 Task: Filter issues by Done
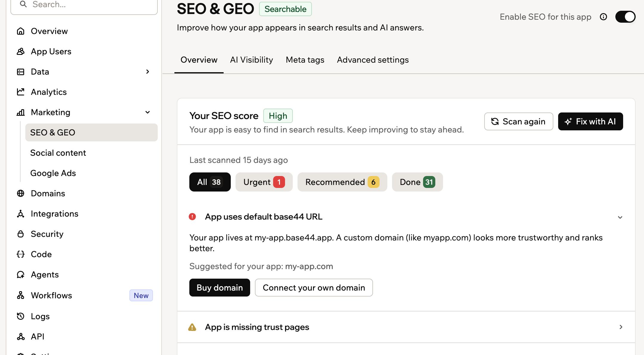[417, 182]
